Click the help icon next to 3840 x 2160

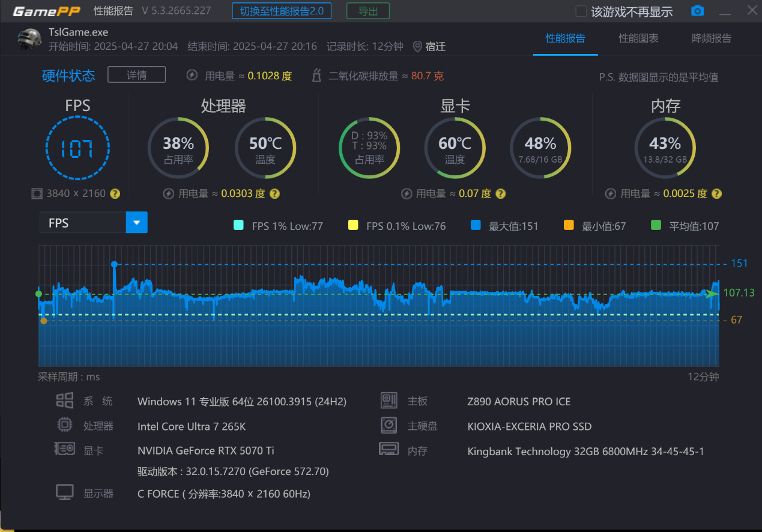tap(115, 193)
